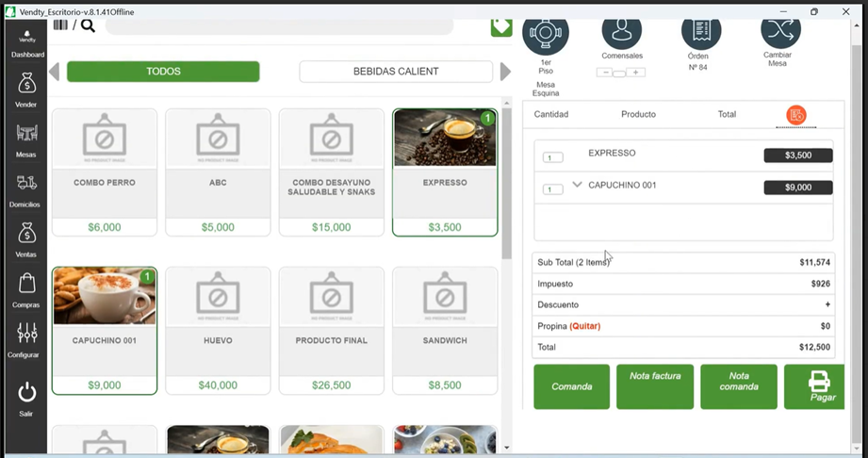Click the Cantidad column header
Viewport: 868px width, 458px height.
(x=551, y=114)
